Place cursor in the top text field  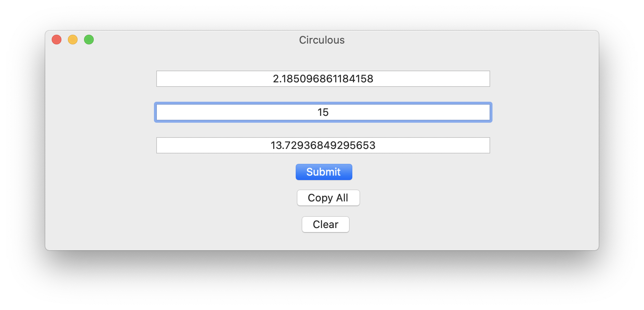[x=323, y=79]
